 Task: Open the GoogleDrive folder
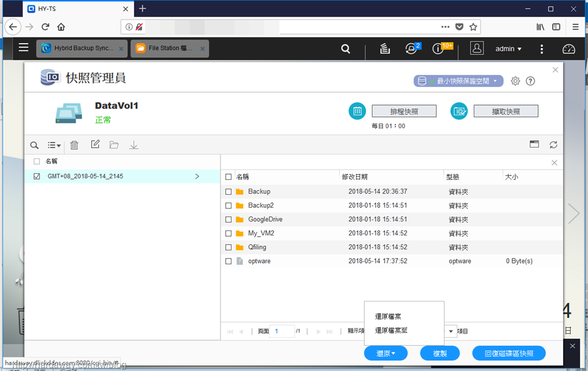[265, 219]
